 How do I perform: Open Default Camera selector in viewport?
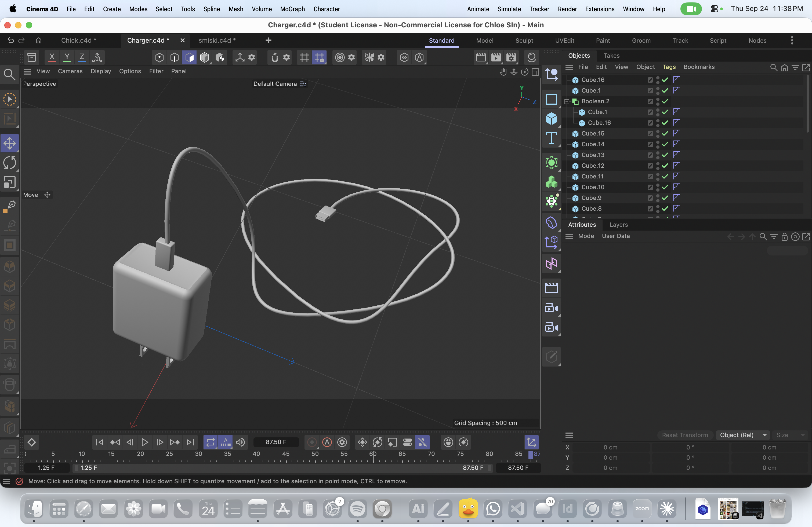(280, 84)
